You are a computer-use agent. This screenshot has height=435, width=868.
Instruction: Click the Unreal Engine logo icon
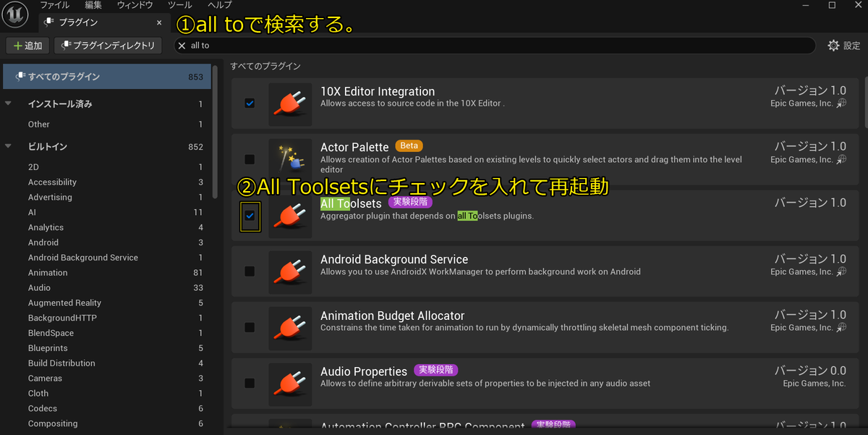[x=15, y=13]
